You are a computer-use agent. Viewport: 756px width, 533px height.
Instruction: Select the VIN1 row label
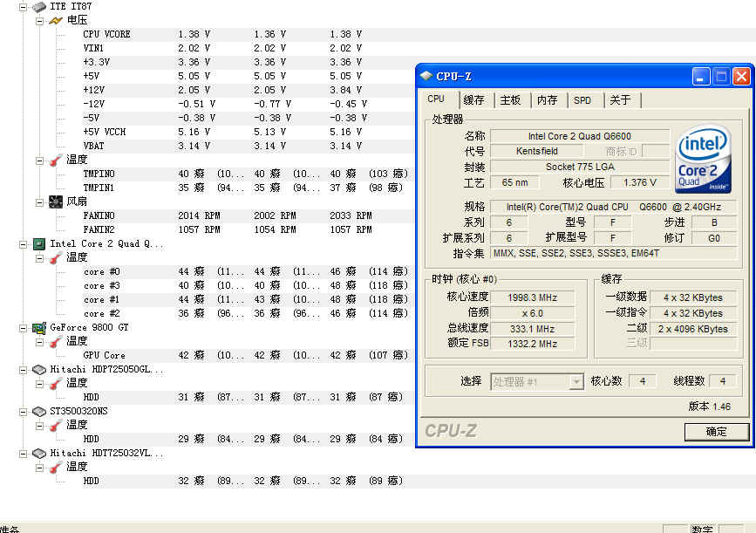(x=93, y=48)
